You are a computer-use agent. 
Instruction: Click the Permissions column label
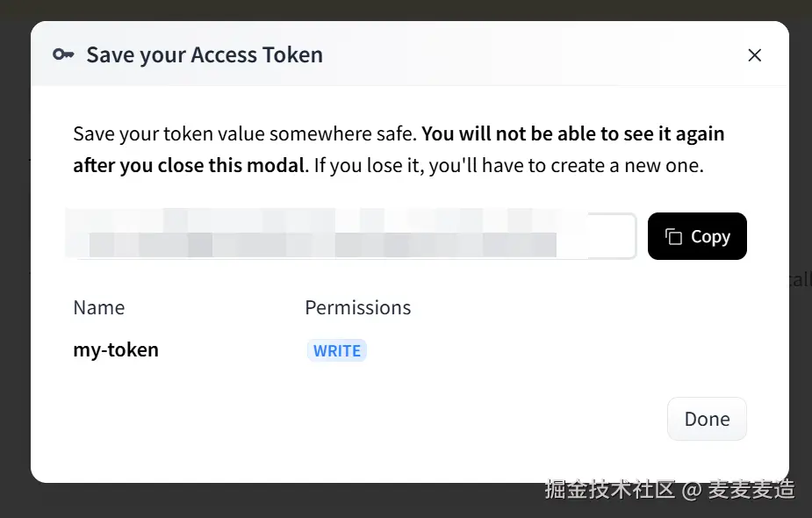(358, 307)
